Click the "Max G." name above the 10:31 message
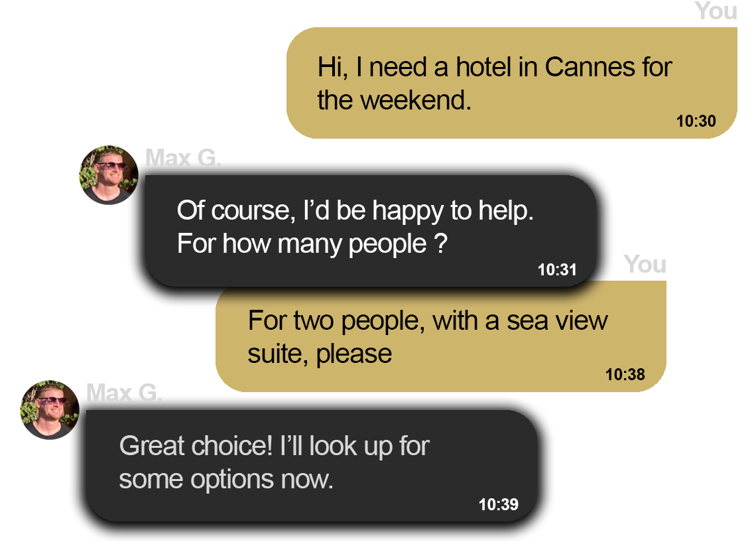This screenshot has width=756, height=554. coord(183,159)
